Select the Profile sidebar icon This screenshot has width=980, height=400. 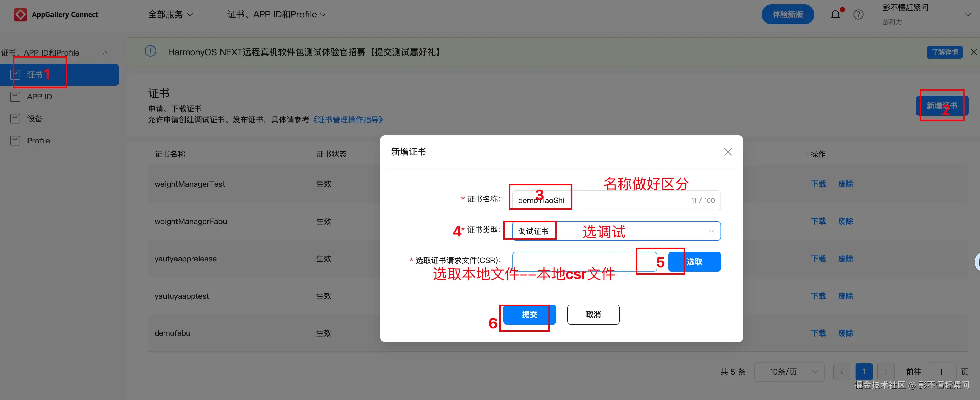point(15,140)
